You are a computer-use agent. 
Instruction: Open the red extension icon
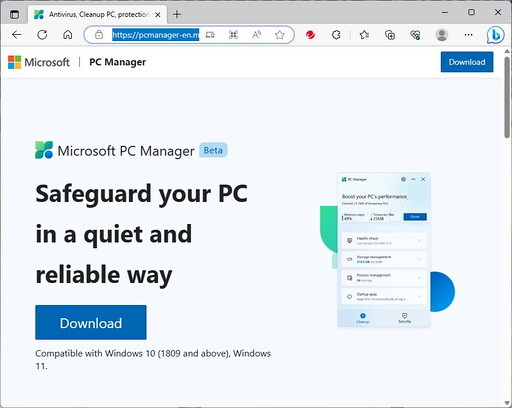[x=310, y=34]
